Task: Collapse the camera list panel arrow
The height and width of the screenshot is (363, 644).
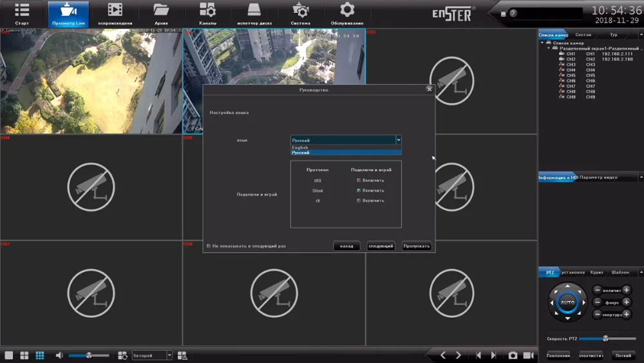Action: click(x=641, y=35)
